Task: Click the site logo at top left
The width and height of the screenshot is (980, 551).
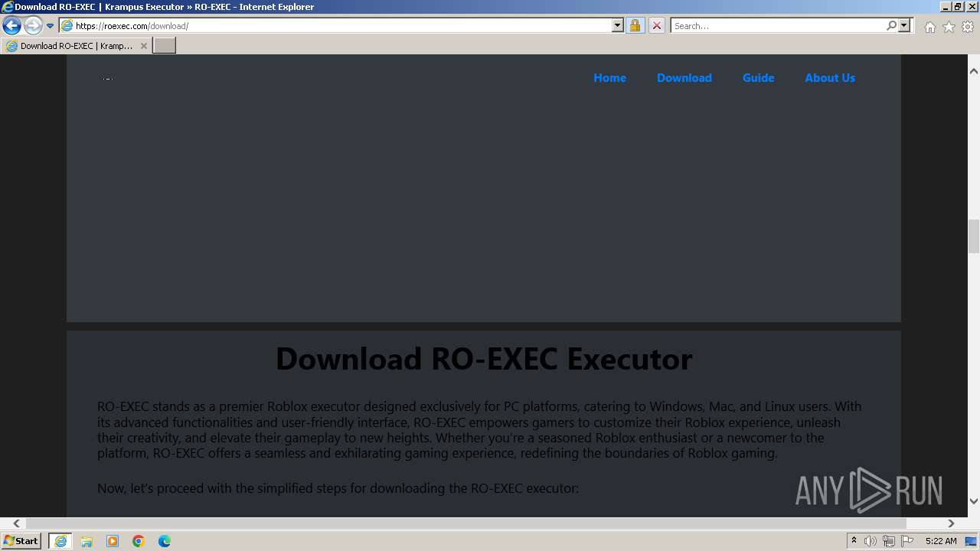Action: tap(108, 78)
